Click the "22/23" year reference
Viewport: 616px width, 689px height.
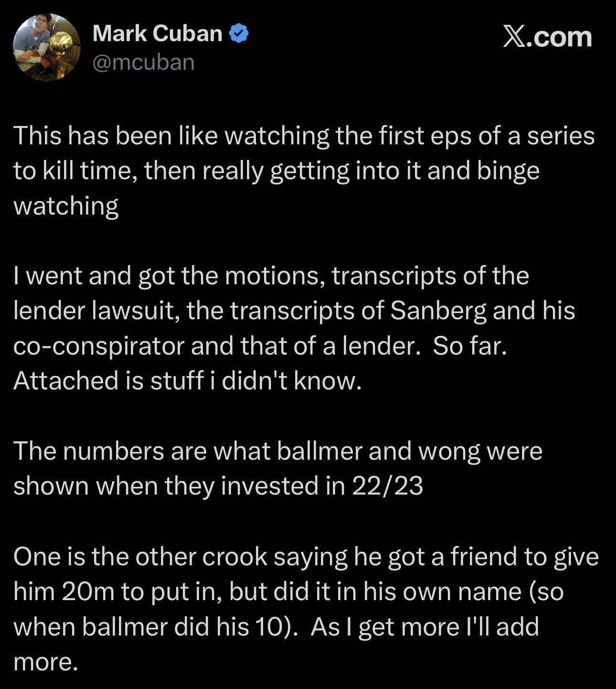click(387, 485)
